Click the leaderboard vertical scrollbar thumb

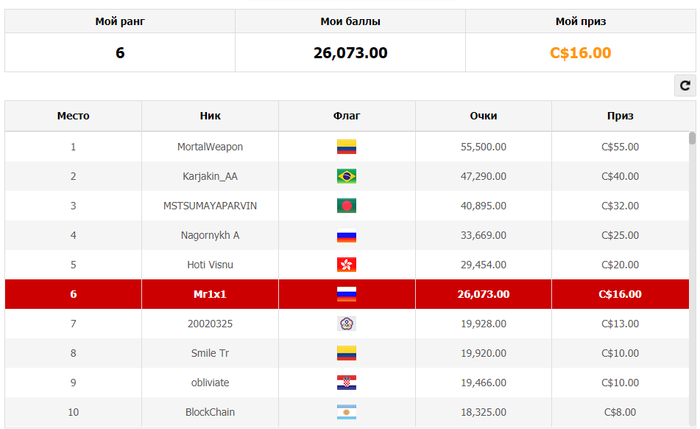click(x=692, y=138)
